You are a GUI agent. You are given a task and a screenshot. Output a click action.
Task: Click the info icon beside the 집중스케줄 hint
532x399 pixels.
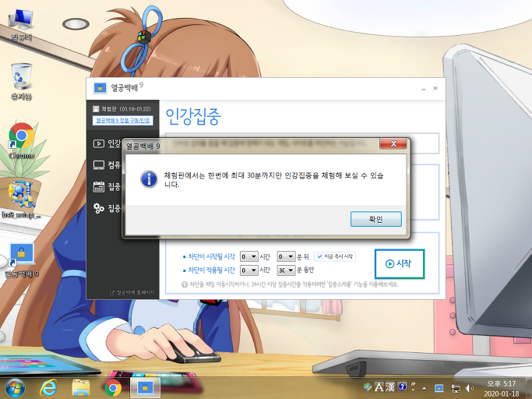pos(185,284)
